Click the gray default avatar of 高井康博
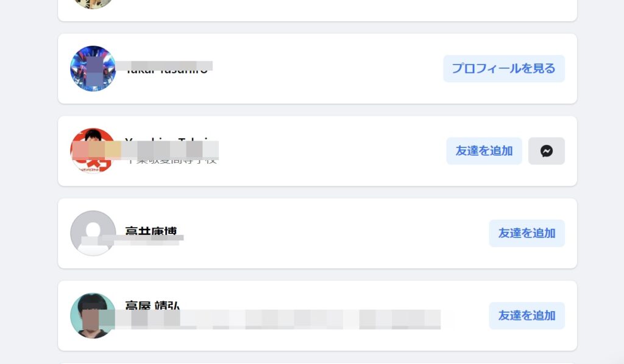Image resolution: width=624 pixels, height=364 pixels. point(93,233)
